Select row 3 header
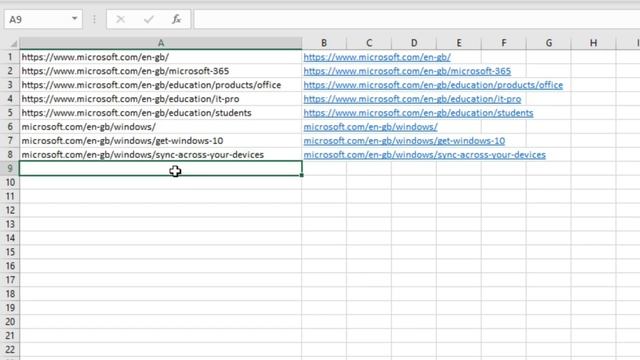640x360 pixels. (10, 85)
